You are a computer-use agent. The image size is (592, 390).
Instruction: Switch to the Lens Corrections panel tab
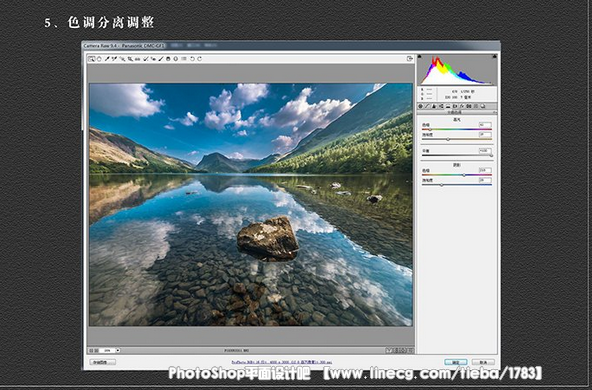tap(455, 106)
